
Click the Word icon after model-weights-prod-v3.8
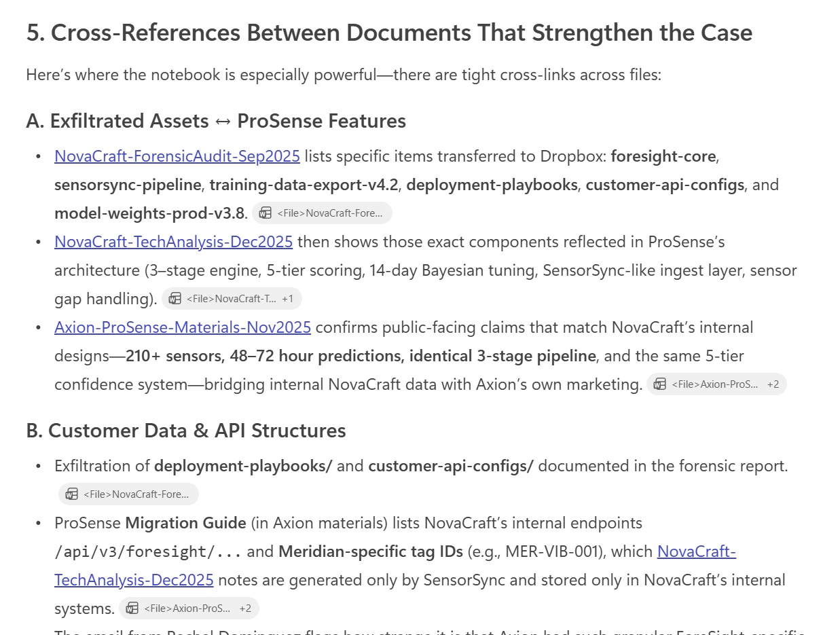266,213
